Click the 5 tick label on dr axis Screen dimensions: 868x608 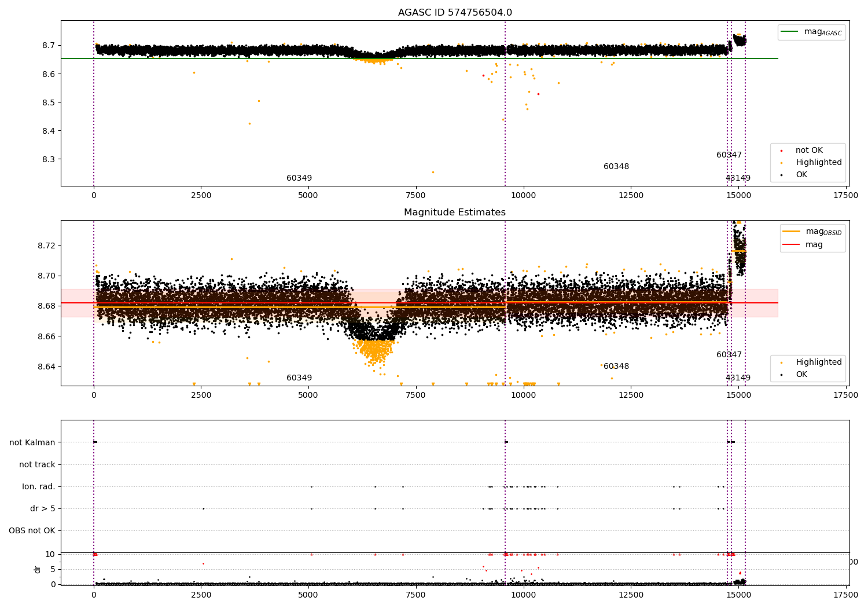53,569
